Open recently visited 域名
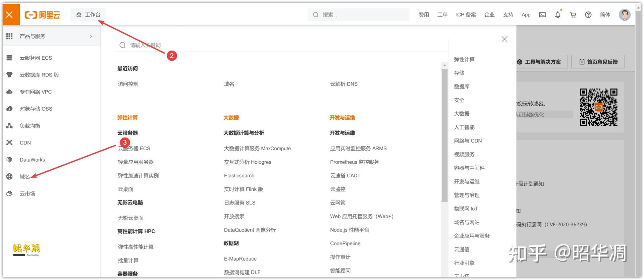The width and height of the screenshot is (644, 280). 229,84
